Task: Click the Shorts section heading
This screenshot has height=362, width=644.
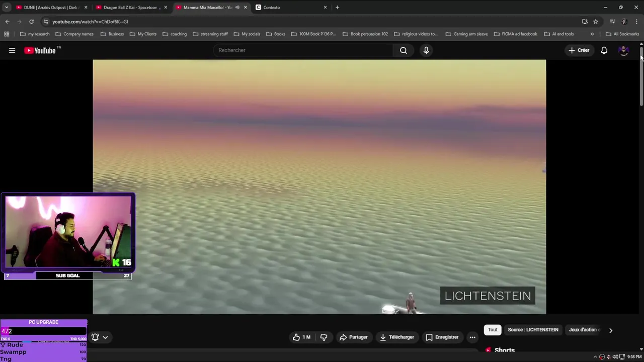Action: (x=505, y=350)
